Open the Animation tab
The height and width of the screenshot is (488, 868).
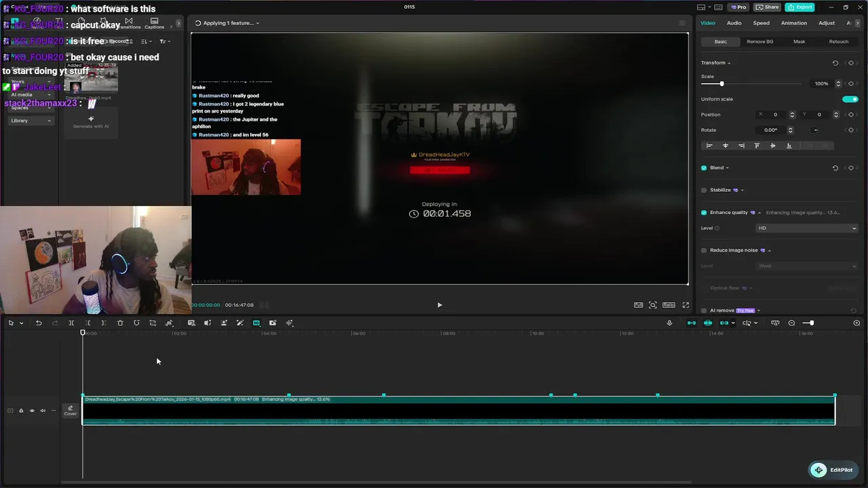(x=793, y=23)
